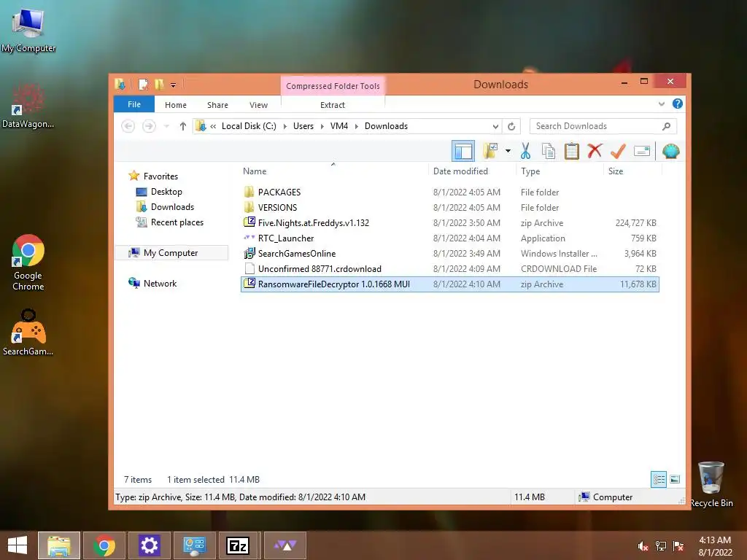
Task: Switch to Details view button
Action: [x=659, y=479]
